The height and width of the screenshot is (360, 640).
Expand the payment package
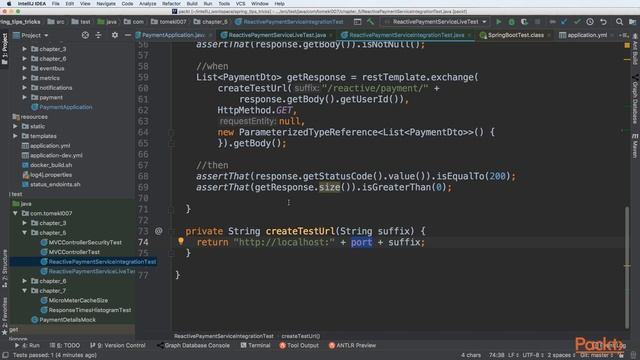[x=24, y=98]
